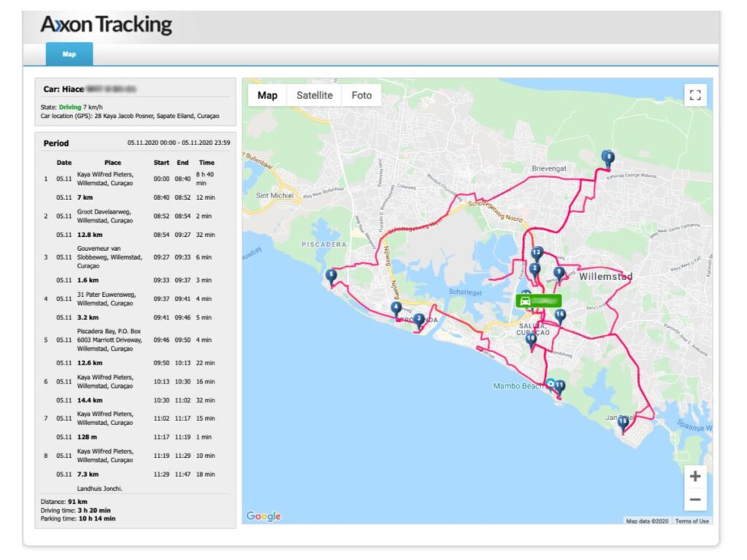Viewport: 747px width, 560px height.
Task: Click stop marker 2 on the map
Action: click(x=535, y=271)
